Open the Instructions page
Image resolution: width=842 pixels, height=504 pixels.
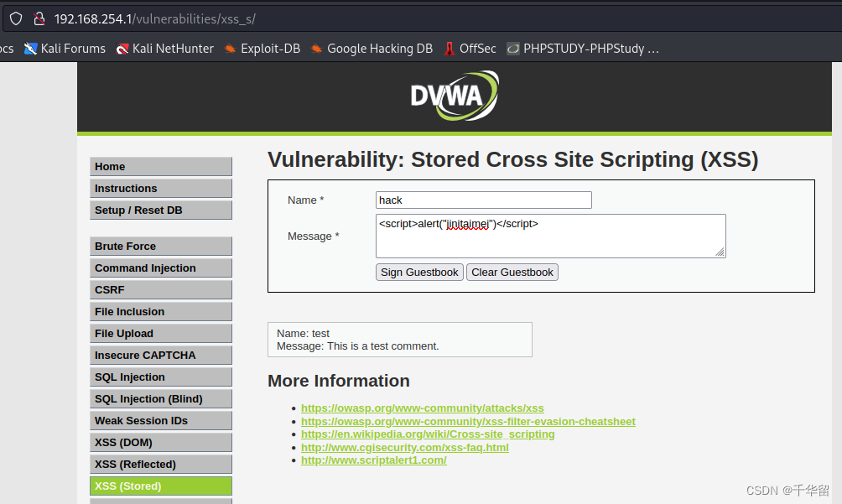(x=161, y=189)
